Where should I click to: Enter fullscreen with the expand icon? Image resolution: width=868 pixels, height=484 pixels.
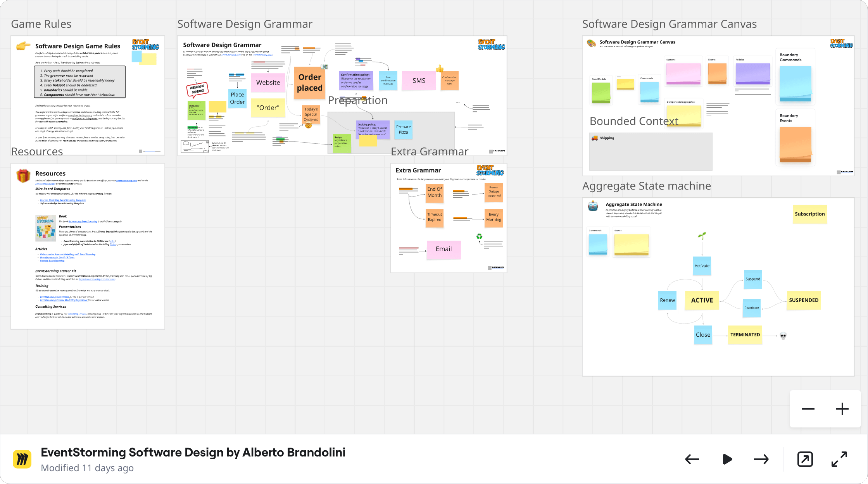point(839,460)
